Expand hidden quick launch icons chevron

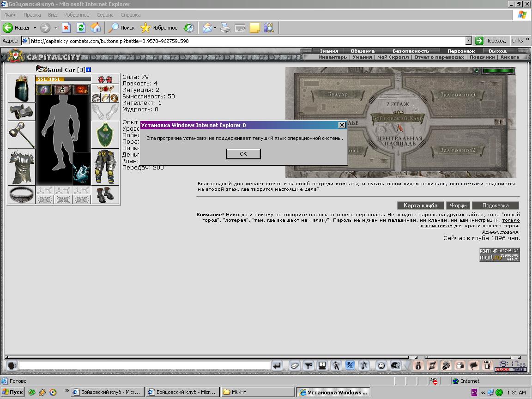click(x=67, y=391)
